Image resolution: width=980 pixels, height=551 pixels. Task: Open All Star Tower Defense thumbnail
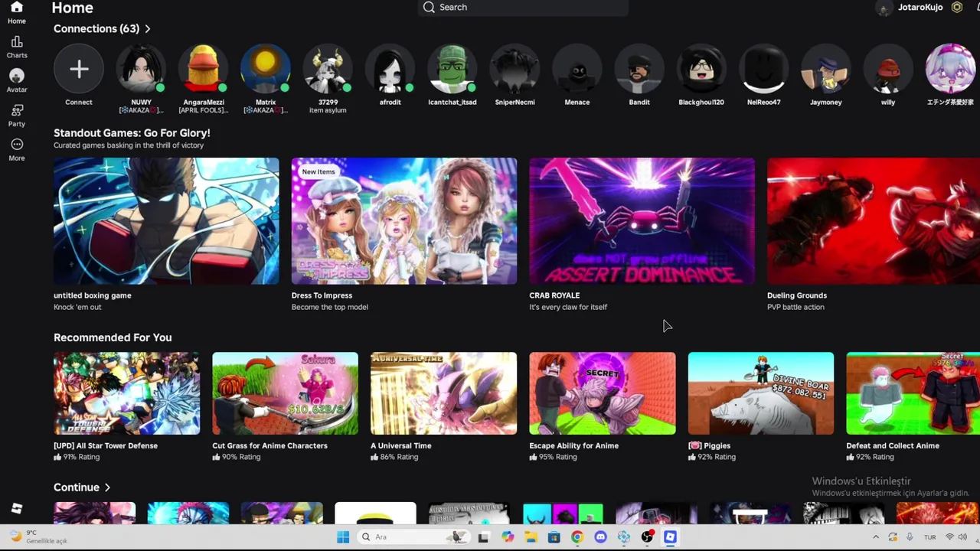coord(126,393)
